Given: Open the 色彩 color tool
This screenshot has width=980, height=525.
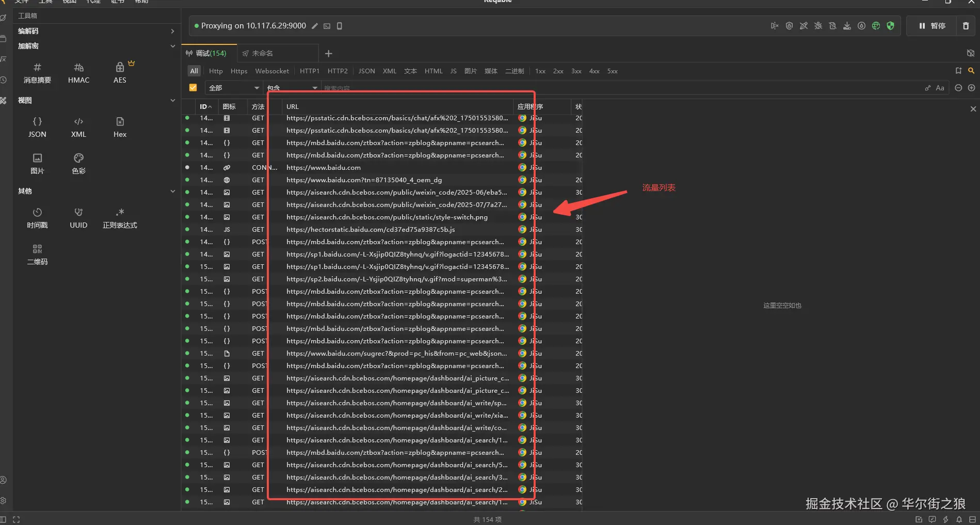Looking at the screenshot, I should pos(78,164).
